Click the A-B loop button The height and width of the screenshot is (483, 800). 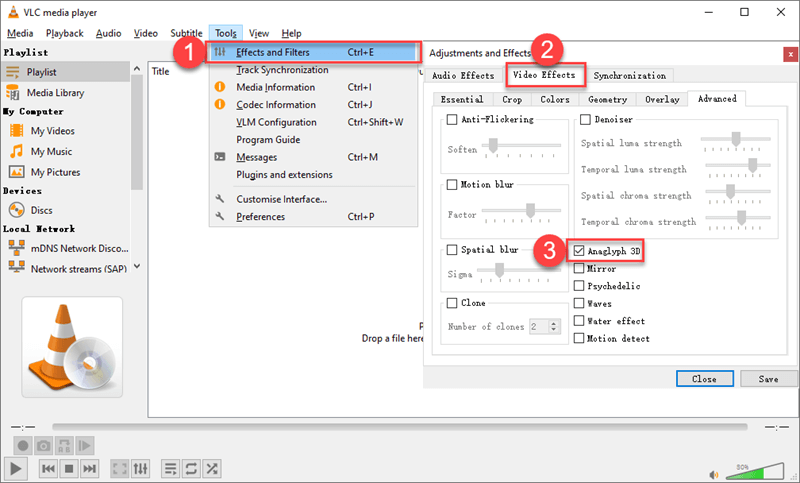pos(64,446)
